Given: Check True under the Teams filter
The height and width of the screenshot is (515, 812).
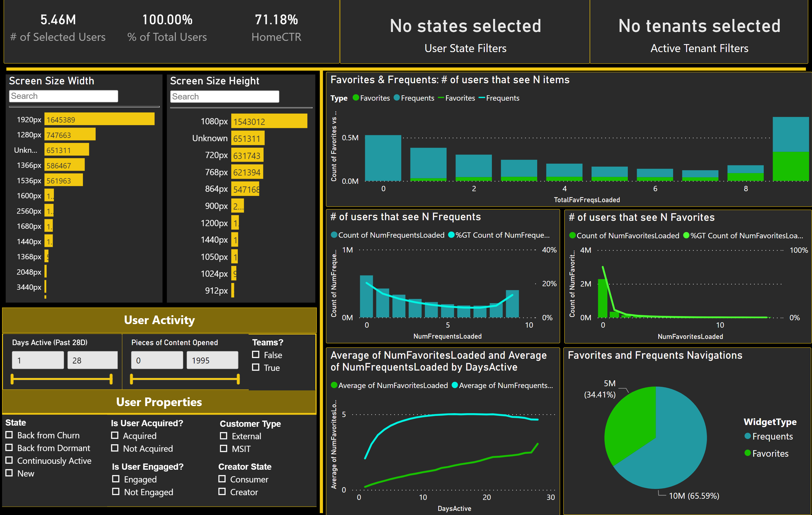Looking at the screenshot, I should pos(255,368).
